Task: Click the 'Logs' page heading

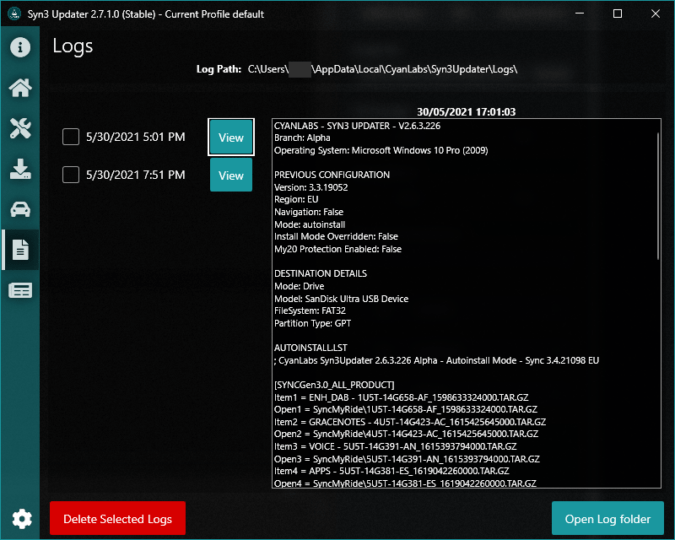Action: tap(73, 46)
